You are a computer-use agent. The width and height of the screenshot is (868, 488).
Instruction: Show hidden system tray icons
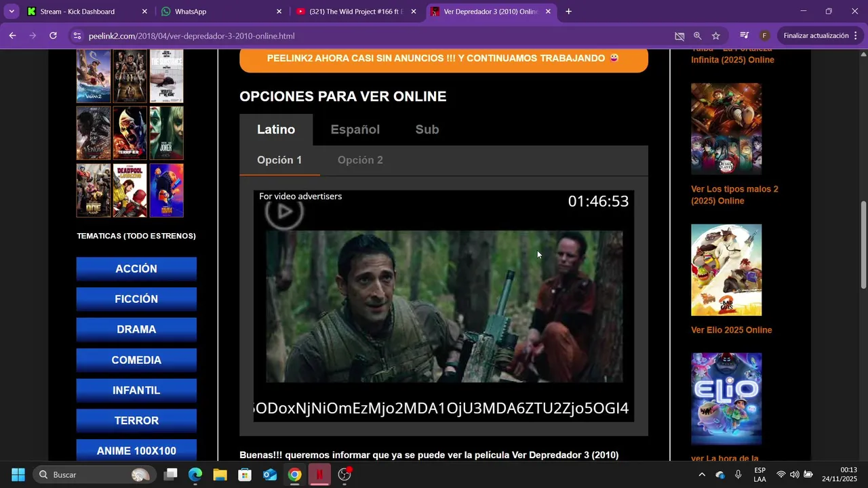[x=701, y=474]
